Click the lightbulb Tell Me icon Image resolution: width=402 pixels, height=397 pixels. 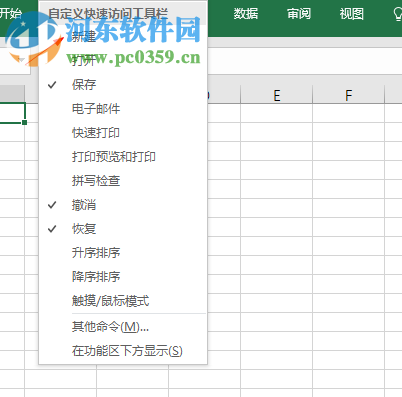397,14
